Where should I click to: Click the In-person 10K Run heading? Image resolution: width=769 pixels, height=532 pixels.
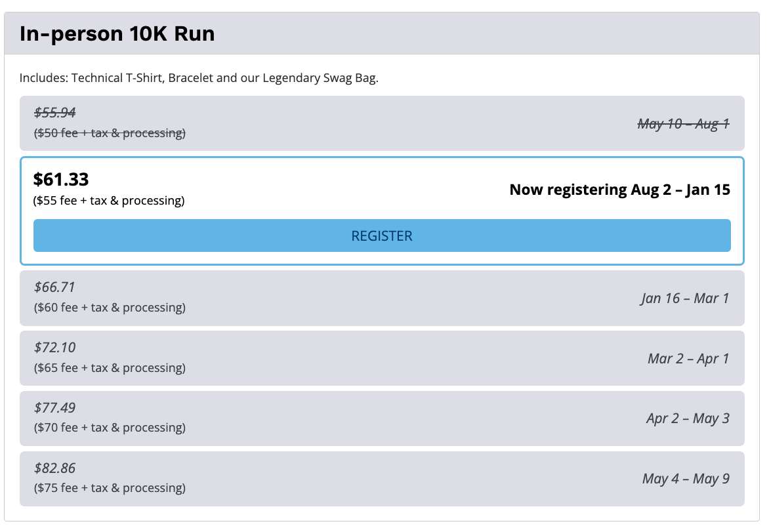click(x=117, y=33)
